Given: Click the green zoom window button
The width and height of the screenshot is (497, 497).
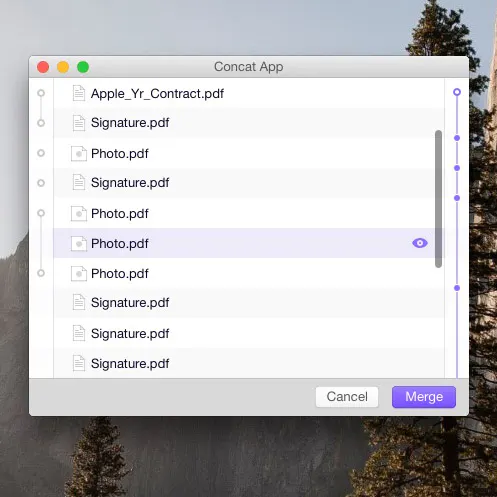Looking at the screenshot, I should [x=83, y=67].
